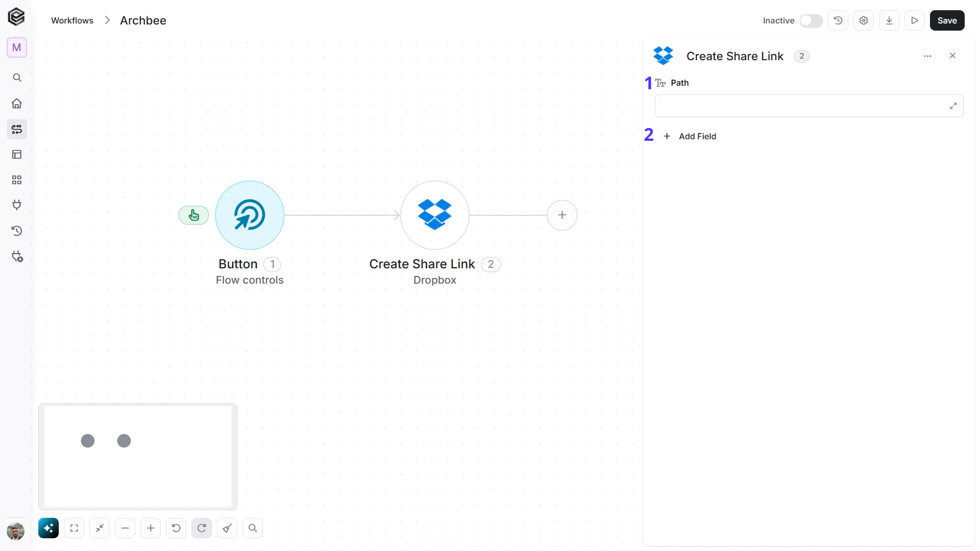Add a new step after Create Share Link

coord(562,215)
